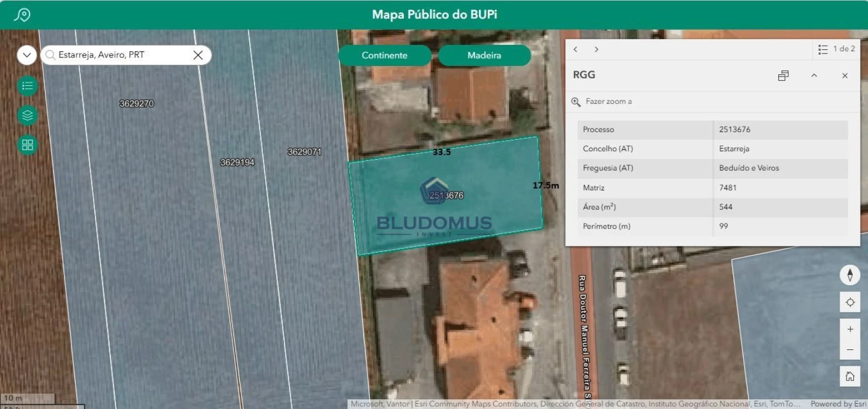Open the feature list showing 1 de 2

point(836,49)
